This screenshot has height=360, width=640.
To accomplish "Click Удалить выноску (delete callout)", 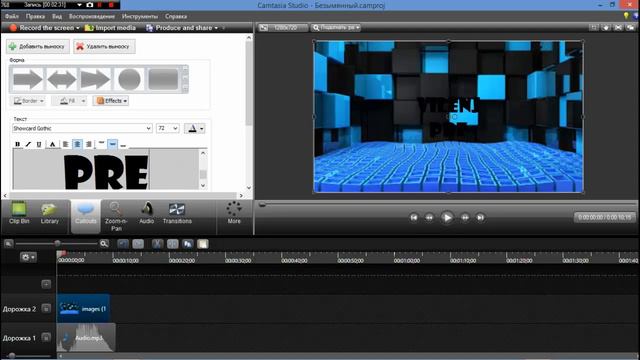I will (x=104, y=46).
